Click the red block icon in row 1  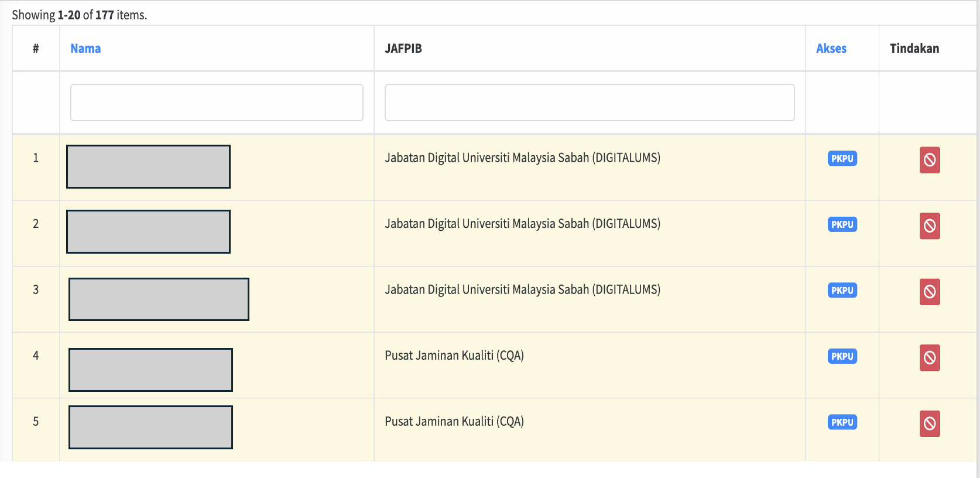pos(929,160)
